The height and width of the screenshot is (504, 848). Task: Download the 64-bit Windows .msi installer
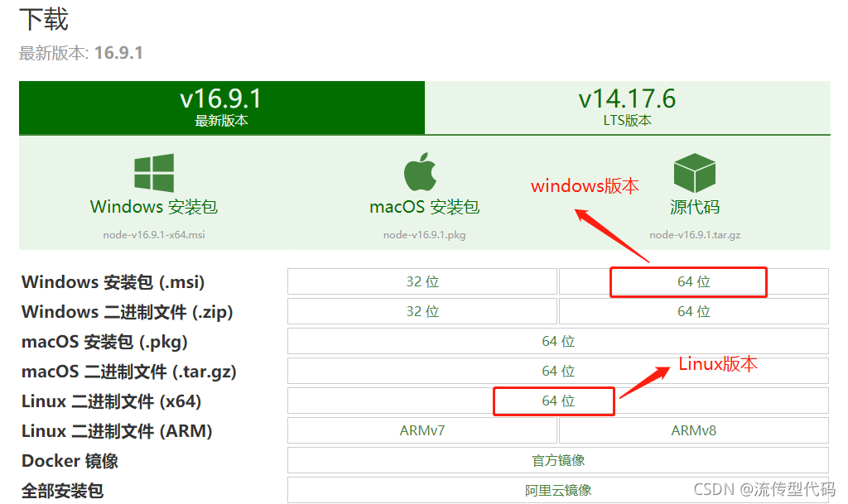(x=694, y=281)
